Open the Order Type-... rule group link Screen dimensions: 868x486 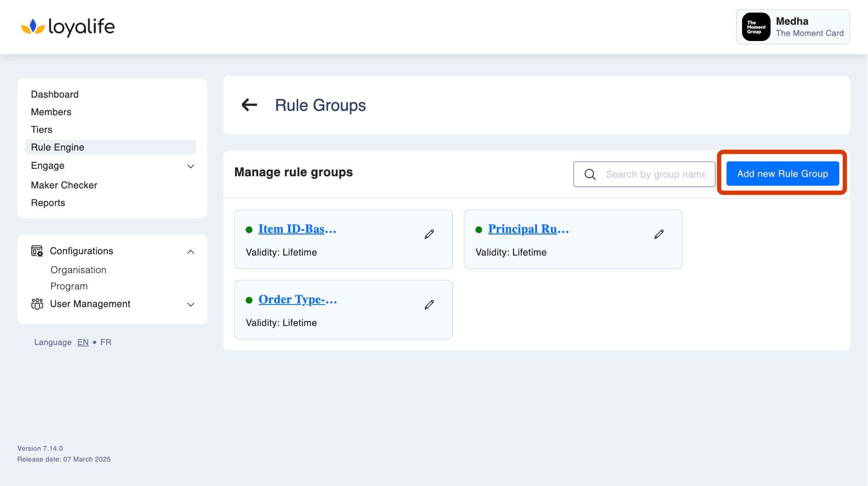297,299
